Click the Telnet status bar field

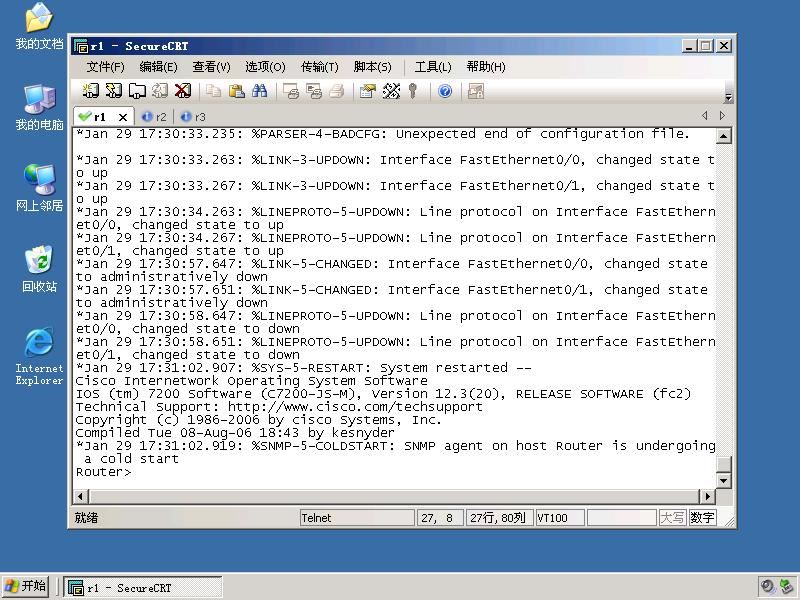pos(357,518)
